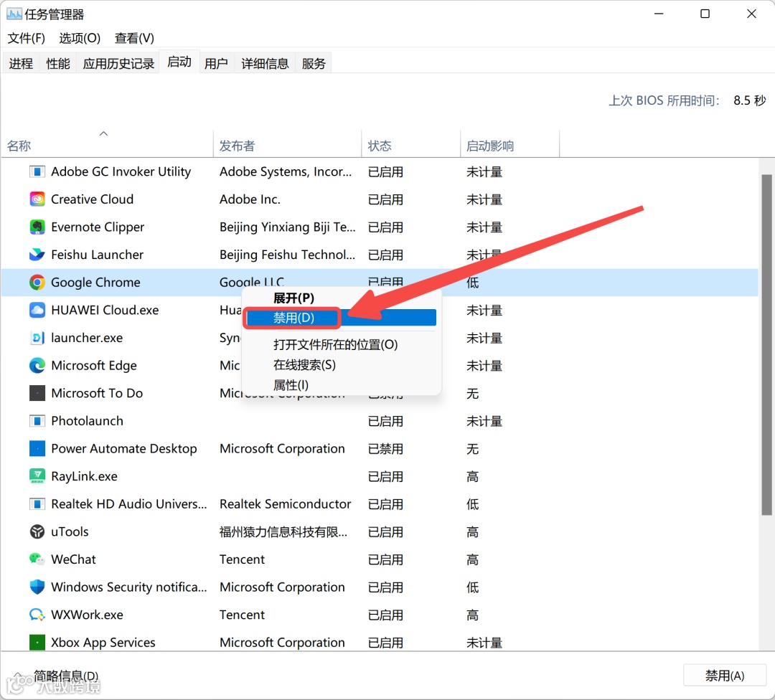775x700 pixels.
Task: Open the 选项(O) menu
Action: (80, 38)
